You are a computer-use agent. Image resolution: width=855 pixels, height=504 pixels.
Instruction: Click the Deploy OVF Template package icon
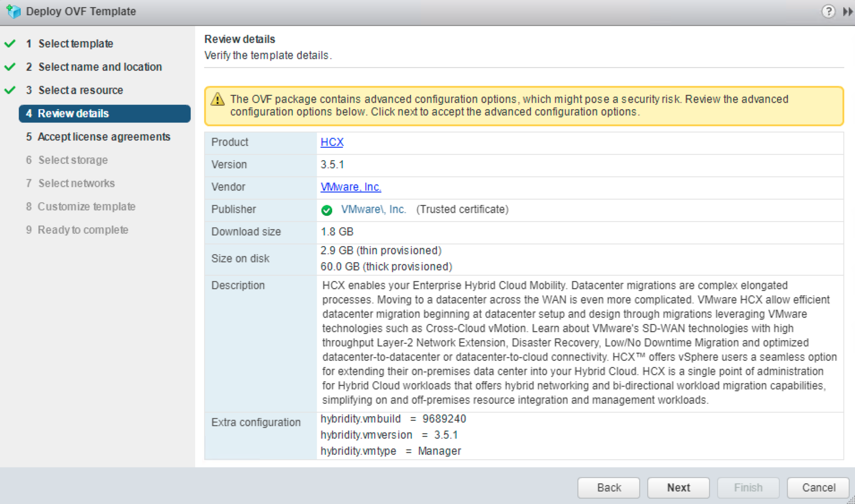point(13,11)
